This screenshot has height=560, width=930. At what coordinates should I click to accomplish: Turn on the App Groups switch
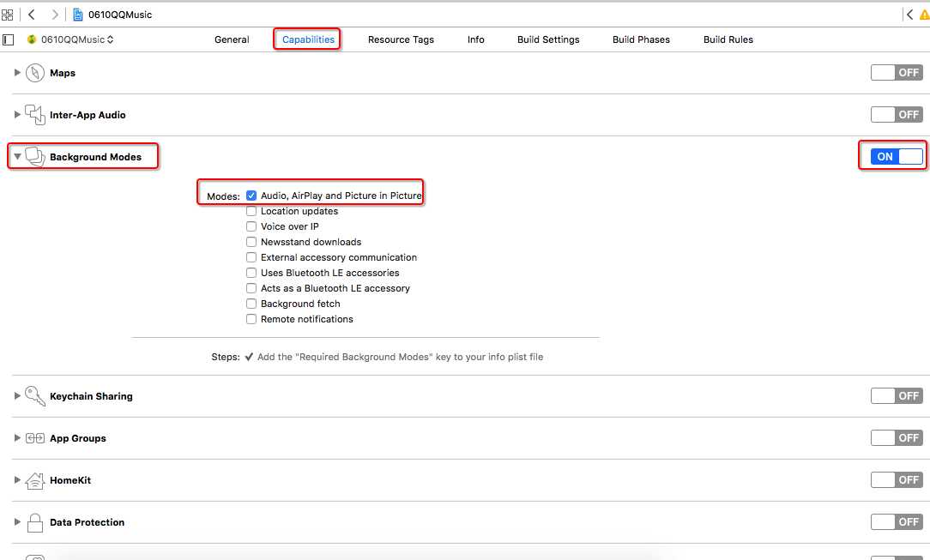pos(897,438)
